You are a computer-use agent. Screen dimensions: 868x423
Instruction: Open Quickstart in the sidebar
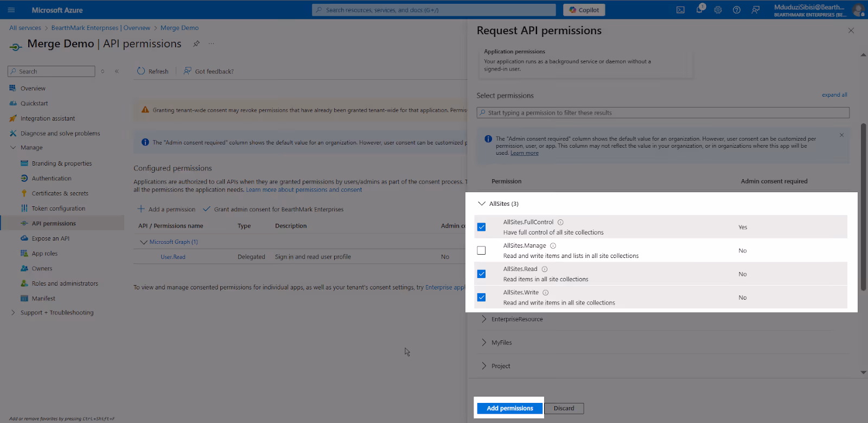point(34,103)
